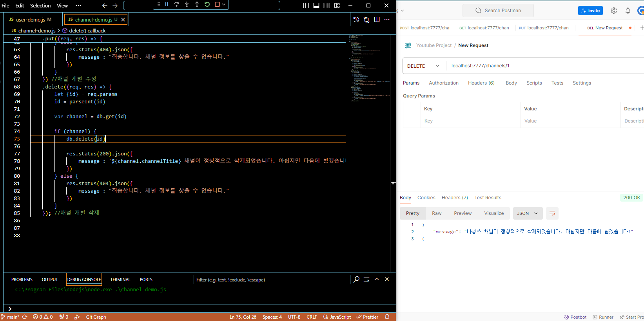Split the editor to the right
Screen dimensions: 644x321
[377, 20]
